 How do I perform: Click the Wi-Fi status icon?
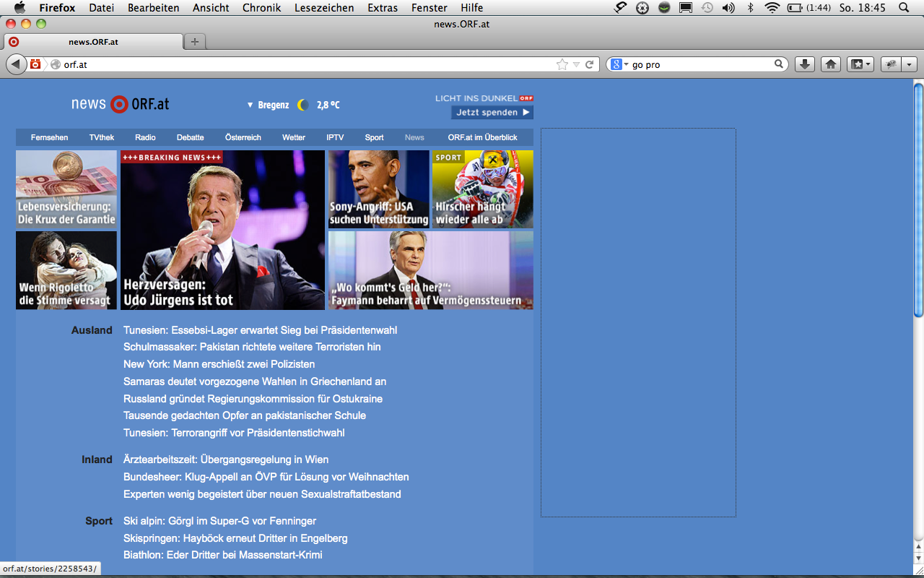pyautogui.click(x=772, y=8)
